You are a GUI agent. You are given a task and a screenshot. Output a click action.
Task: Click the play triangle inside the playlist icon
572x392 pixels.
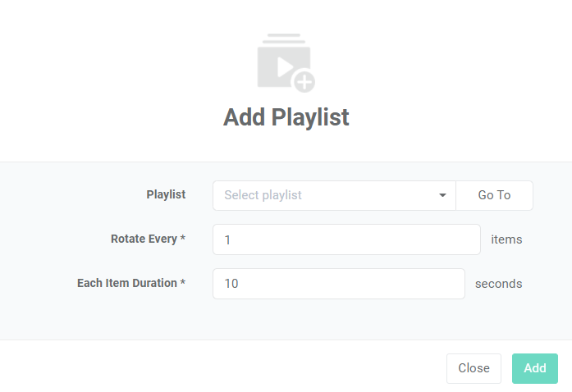pyautogui.click(x=283, y=66)
